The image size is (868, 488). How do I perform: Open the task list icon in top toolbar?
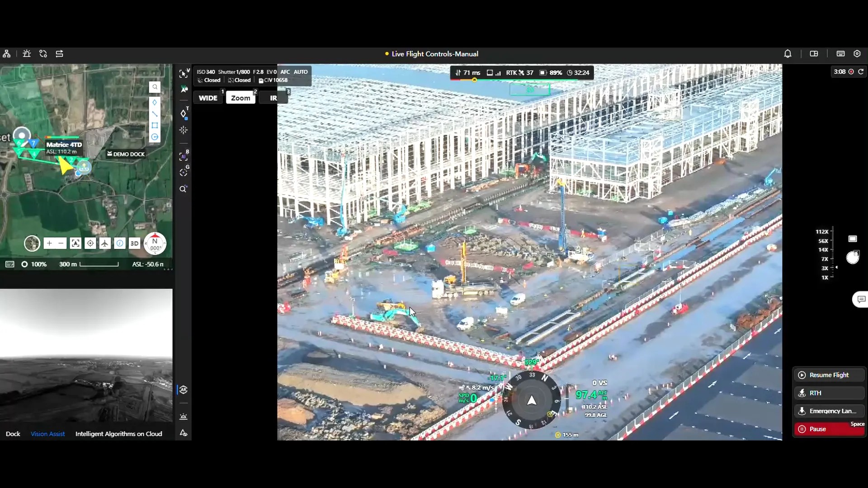pyautogui.click(x=59, y=54)
